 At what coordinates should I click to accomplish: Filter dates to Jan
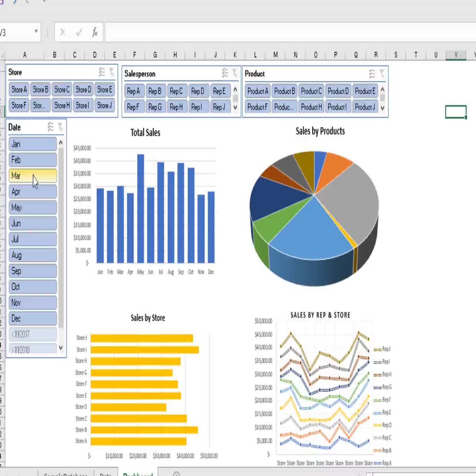pyautogui.click(x=33, y=144)
